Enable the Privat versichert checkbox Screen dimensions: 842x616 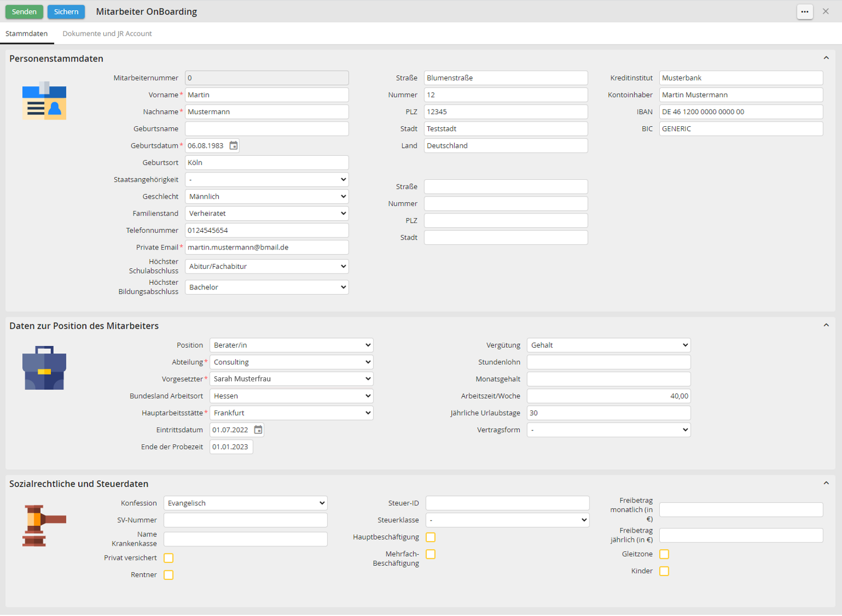click(169, 558)
